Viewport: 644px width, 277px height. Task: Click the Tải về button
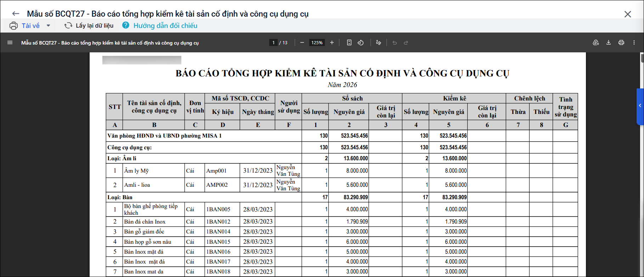click(x=31, y=25)
